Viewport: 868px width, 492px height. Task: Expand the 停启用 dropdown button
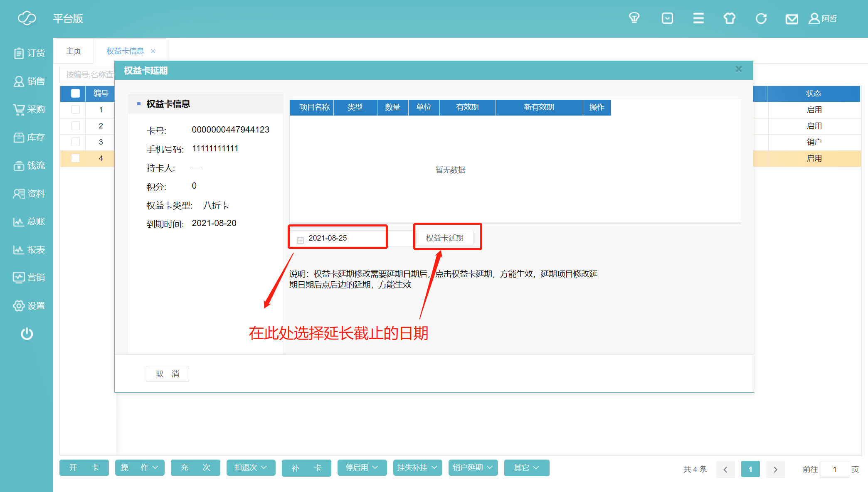(362, 468)
